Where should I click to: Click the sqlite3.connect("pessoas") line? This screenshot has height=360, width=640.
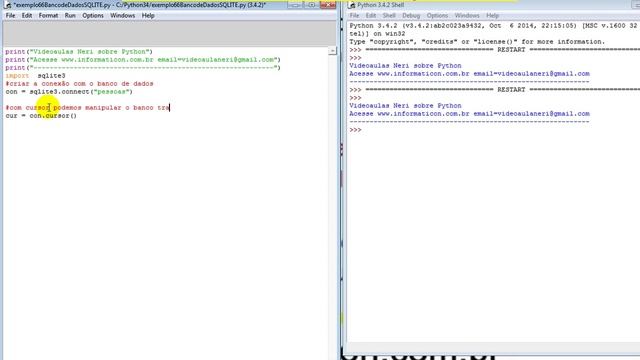69,92
